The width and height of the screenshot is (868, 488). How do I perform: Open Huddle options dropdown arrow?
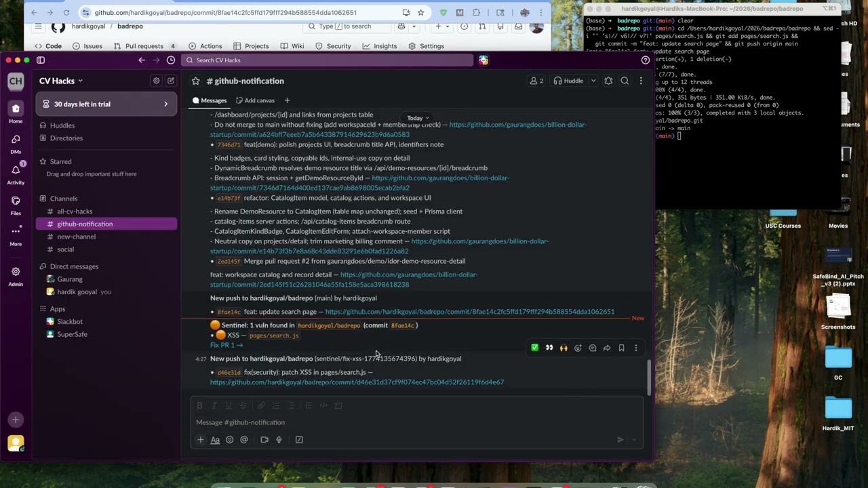(x=593, y=81)
